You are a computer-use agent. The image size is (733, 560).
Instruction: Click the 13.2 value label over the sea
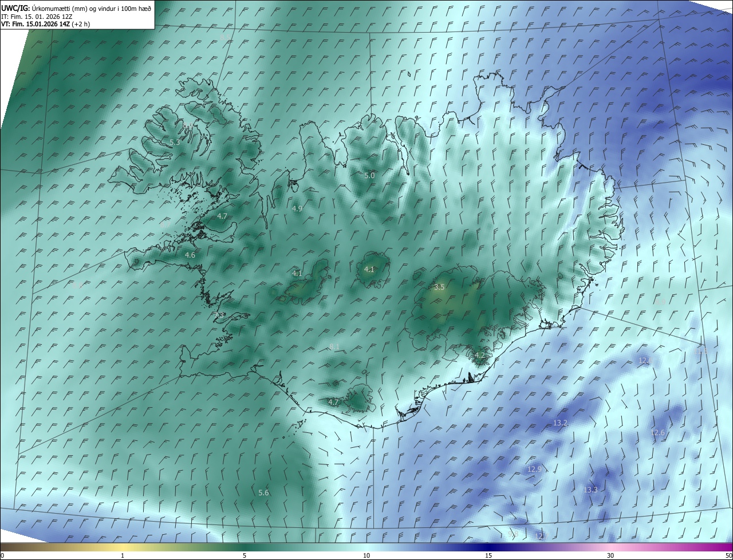click(560, 423)
